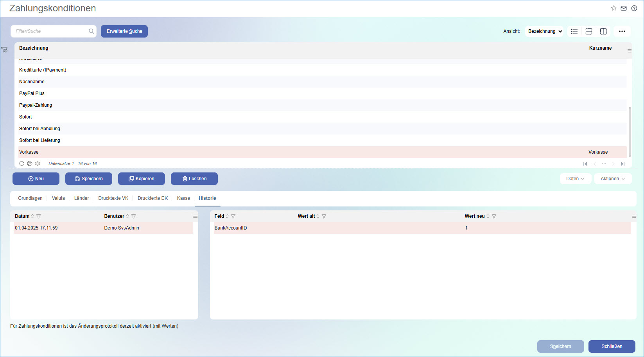Open grid settings gear icon
The height and width of the screenshot is (357, 644).
(38, 163)
